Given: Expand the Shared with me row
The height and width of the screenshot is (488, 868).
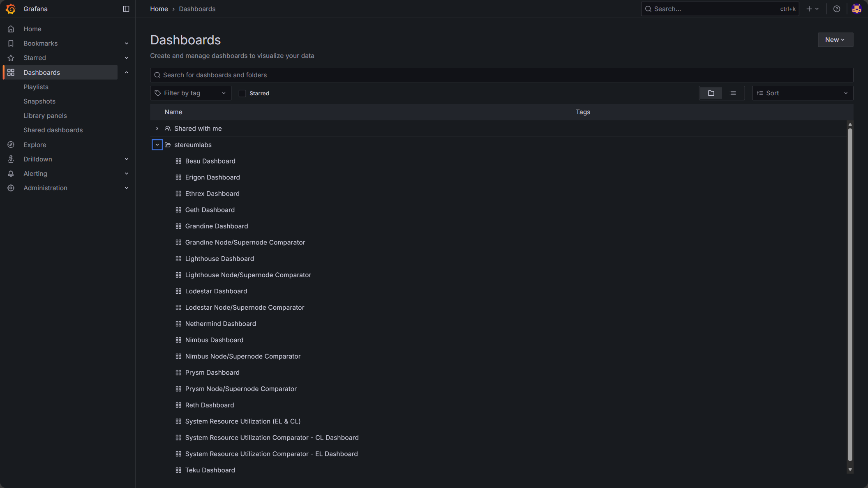Looking at the screenshot, I should (157, 129).
